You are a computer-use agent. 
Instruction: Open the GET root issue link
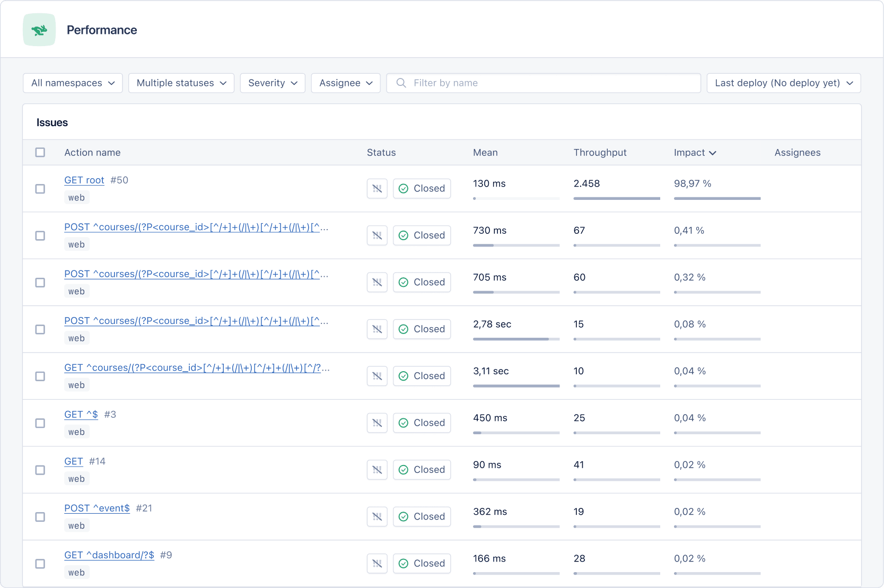(84, 180)
